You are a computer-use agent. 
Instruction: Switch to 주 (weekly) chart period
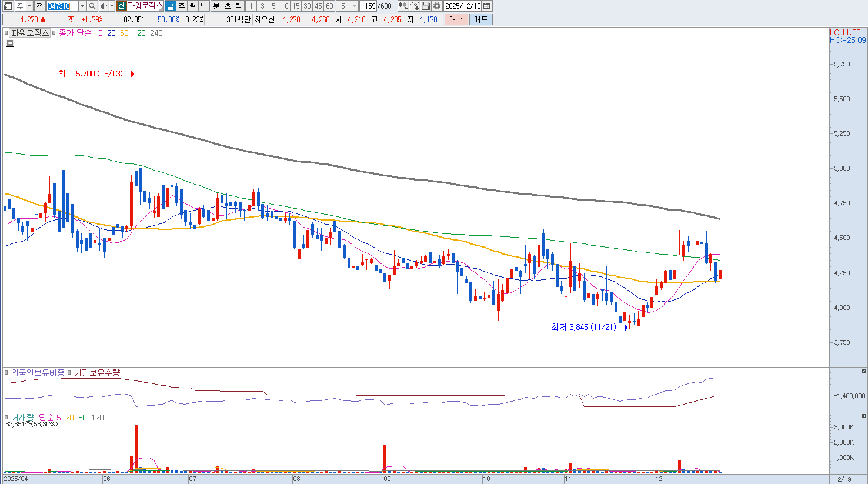182,6
